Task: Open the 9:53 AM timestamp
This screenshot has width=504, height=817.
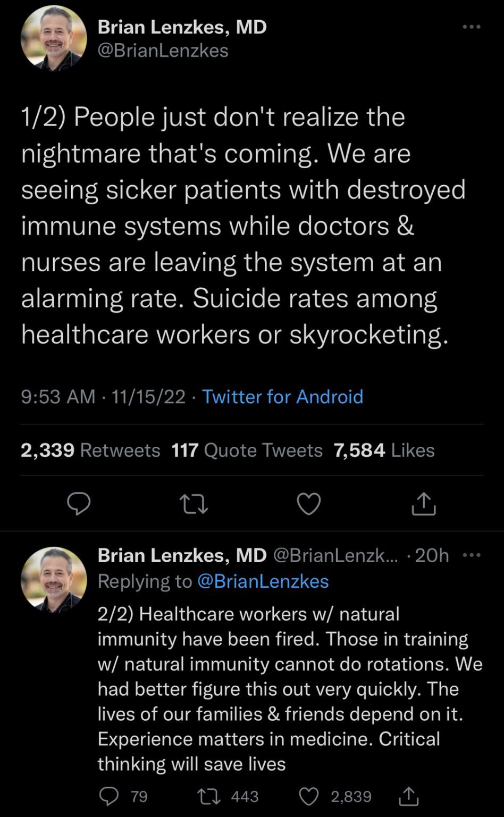Action: pos(58,396)
